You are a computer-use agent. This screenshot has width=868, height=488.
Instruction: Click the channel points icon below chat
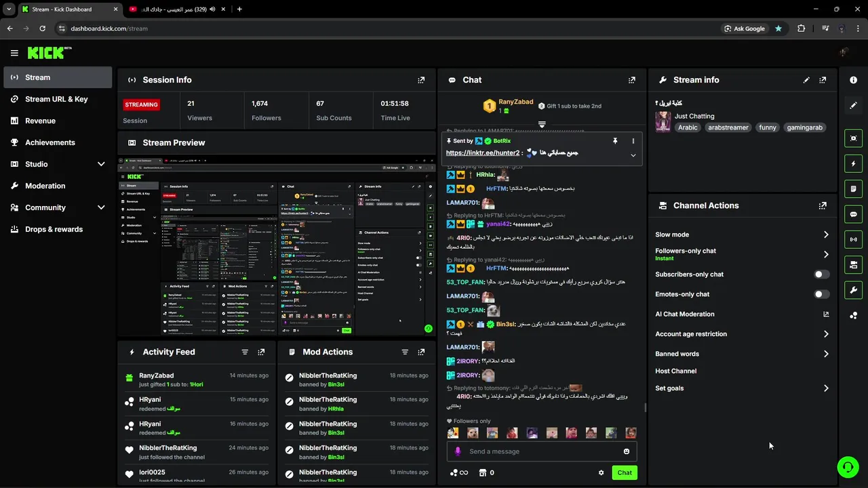click(x=459, y=473)
